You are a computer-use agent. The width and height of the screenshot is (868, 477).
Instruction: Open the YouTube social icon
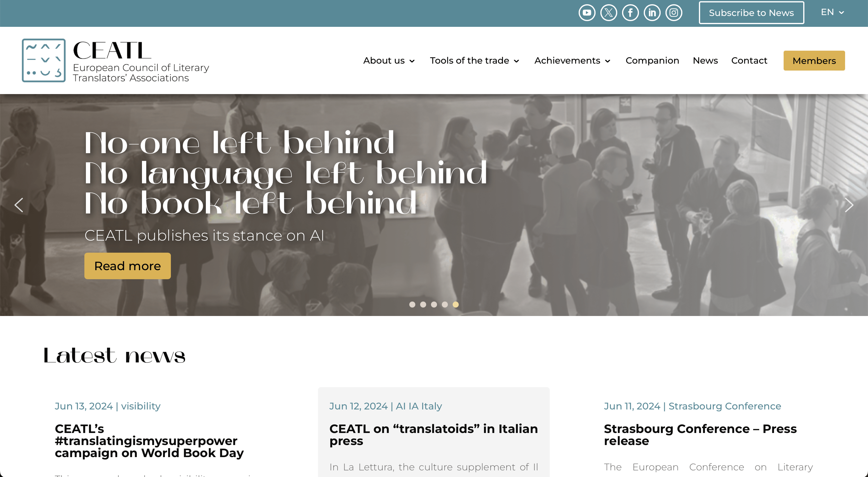tap(587, 13)
